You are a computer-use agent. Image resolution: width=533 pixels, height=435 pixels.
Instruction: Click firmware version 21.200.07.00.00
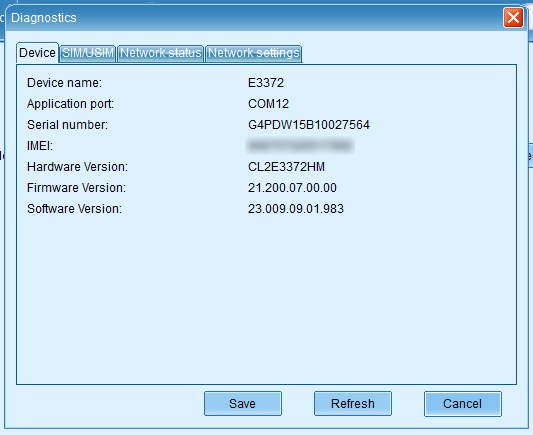pyautogui.click(x=292, y=188)
